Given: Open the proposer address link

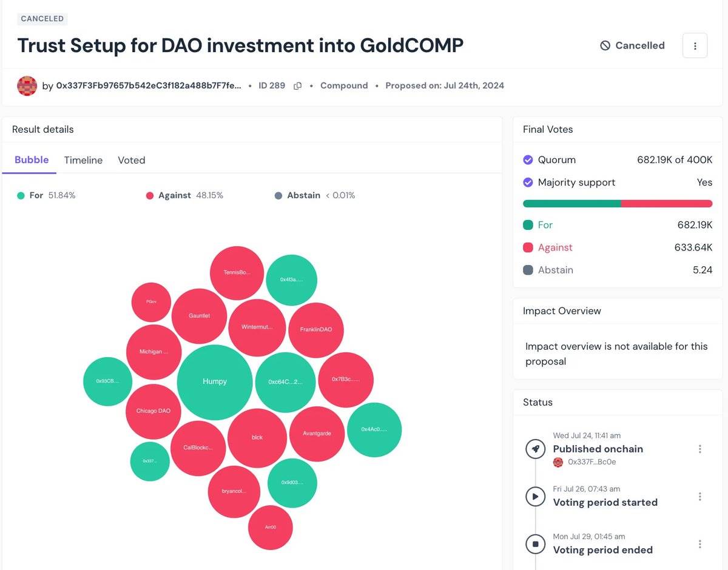Looking at the screenshot, I should (149, 86).
